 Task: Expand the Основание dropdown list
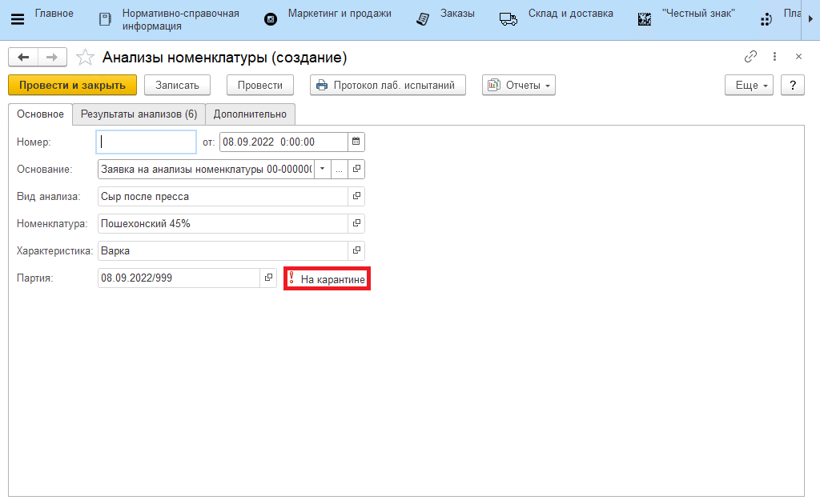click(322, 169)
